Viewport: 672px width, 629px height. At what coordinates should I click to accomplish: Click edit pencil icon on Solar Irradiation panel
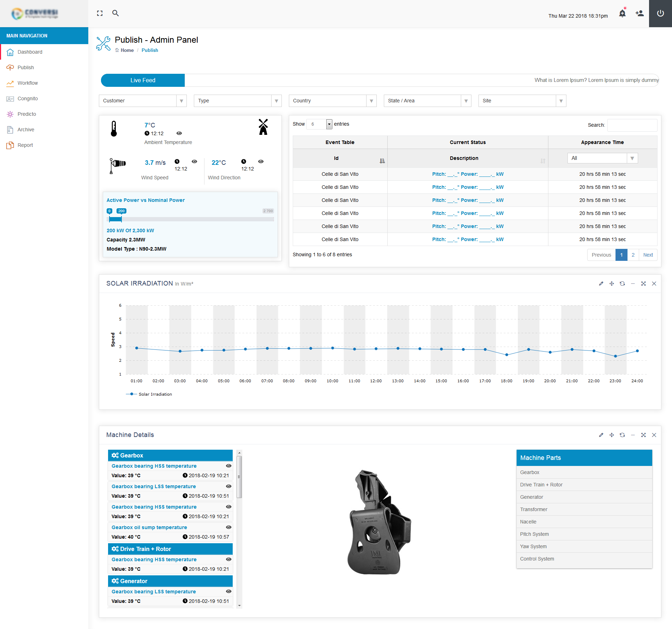click(x=601, y=284)
